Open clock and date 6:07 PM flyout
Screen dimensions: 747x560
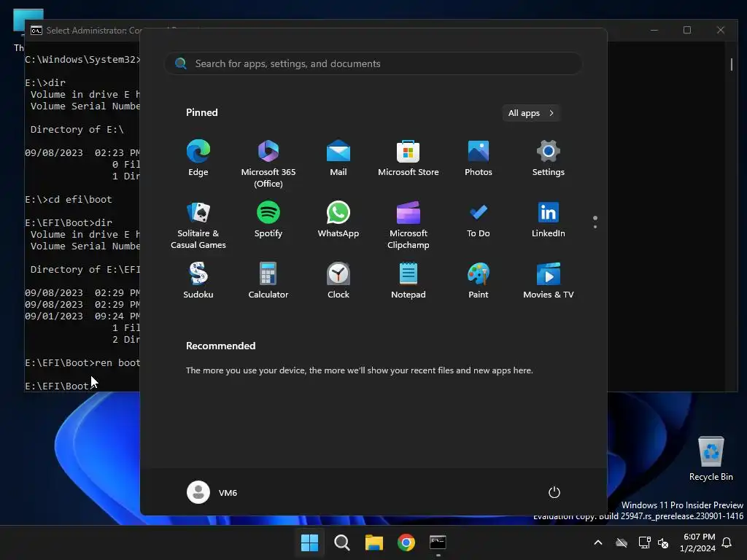coord(697,542)
